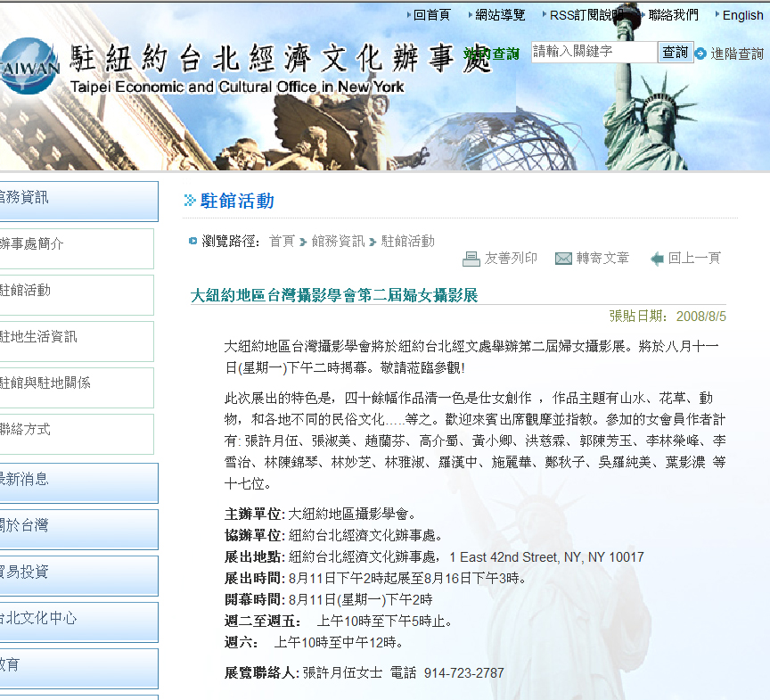Open RSS訂閱說明 link
Screen dimensions: 770x700
click(x=586, y=14)
